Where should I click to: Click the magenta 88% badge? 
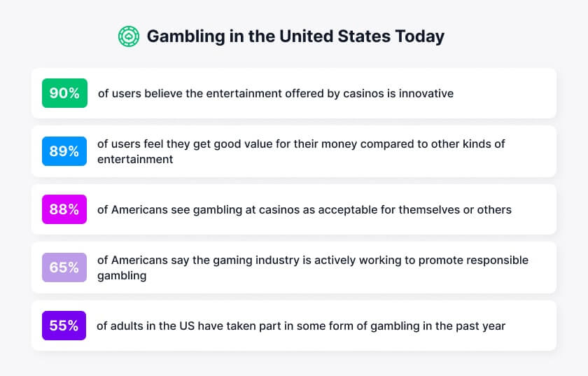coord(64,209)
